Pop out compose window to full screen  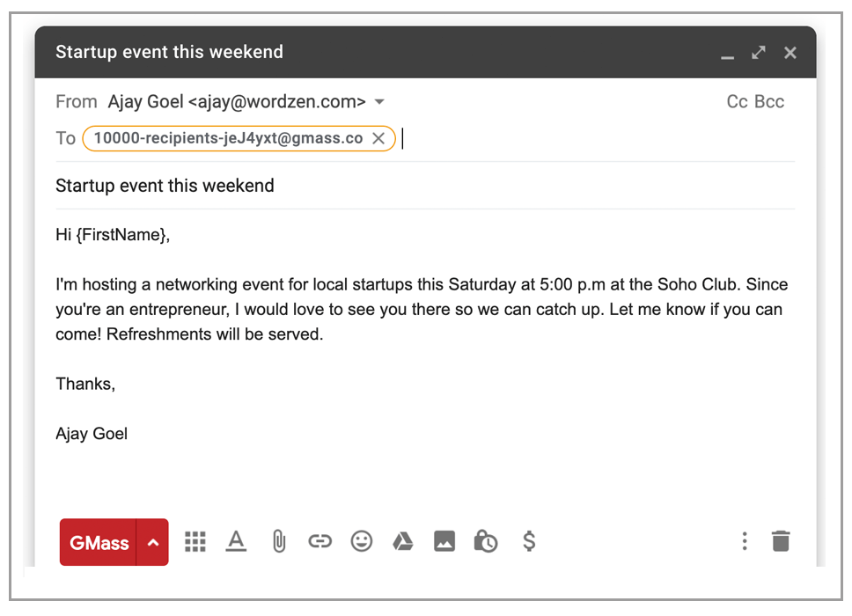pos(759,53)
